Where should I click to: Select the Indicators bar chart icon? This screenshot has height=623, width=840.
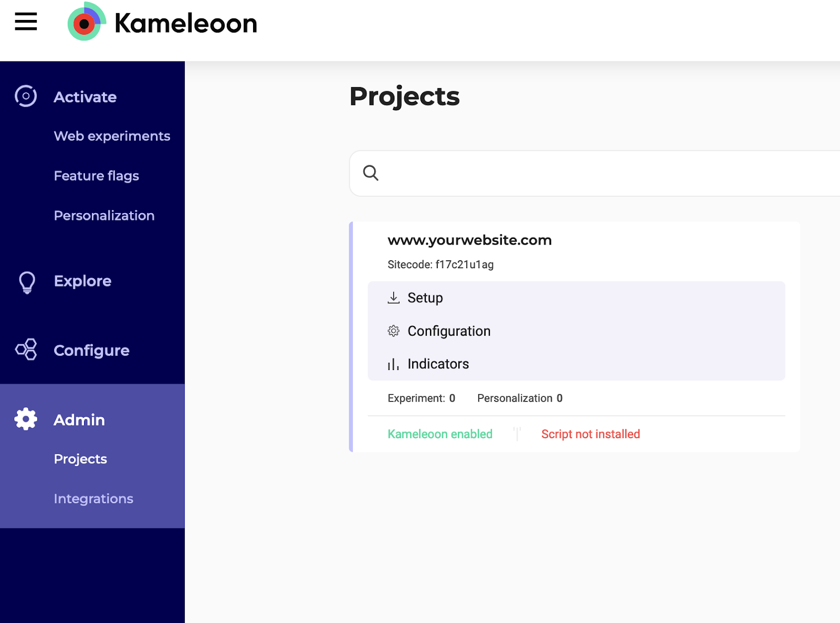(393, 364)
